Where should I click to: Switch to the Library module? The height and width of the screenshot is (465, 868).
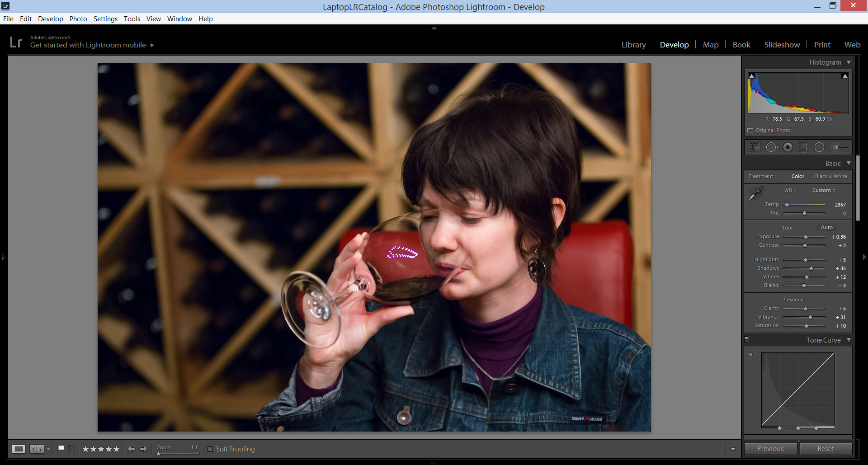pyautogui.click(x=633, y=45)
